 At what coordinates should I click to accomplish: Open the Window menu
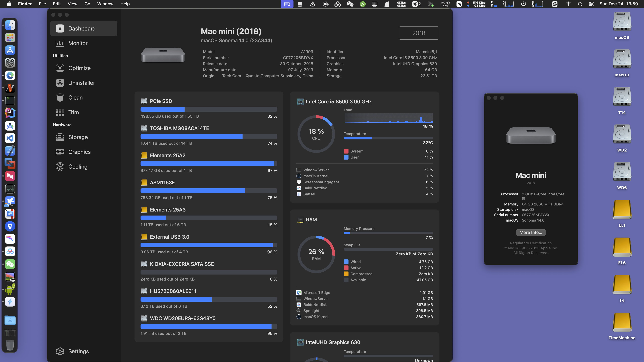105,4
